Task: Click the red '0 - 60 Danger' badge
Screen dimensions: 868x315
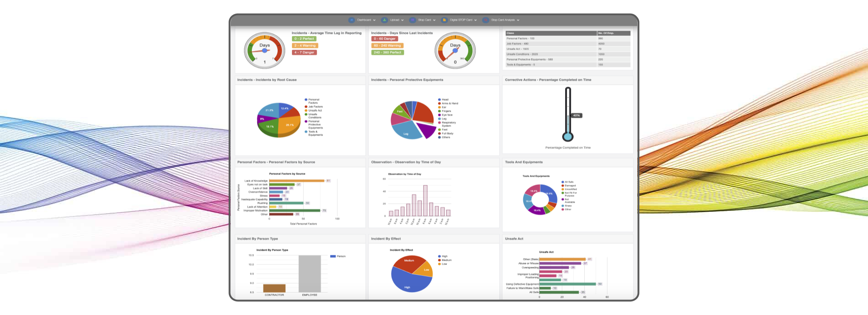Action: coord(384,39)
